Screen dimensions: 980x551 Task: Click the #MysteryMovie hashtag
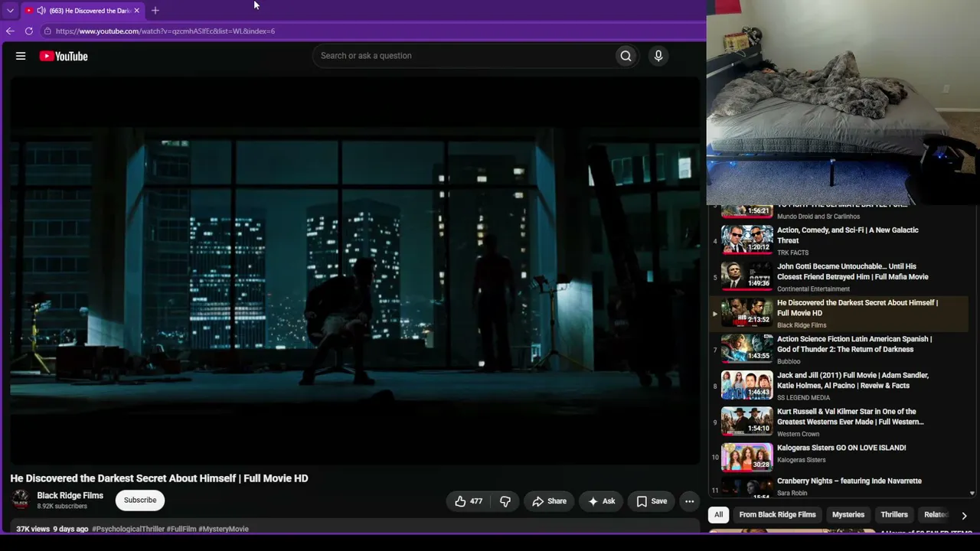point(224,529)
